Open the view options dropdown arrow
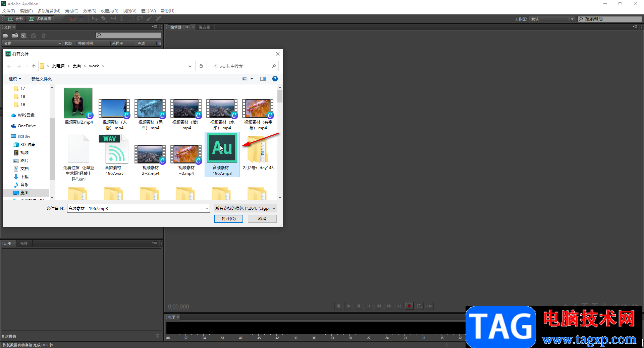The width and height of the screenshot is (644, 348). pyautogui.click(x=252, y=79)
